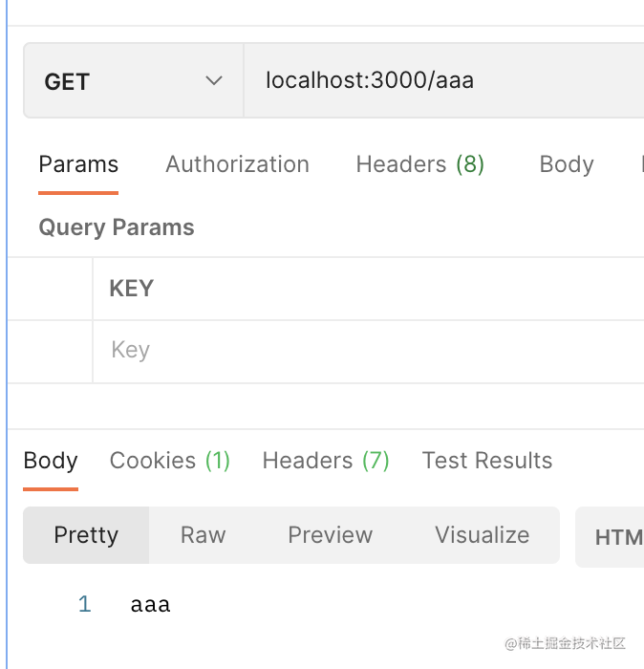Image resolution: width=644 pixels, height=669 pixels.
Task: Select the response Body tab
Action: pos(51,461)
